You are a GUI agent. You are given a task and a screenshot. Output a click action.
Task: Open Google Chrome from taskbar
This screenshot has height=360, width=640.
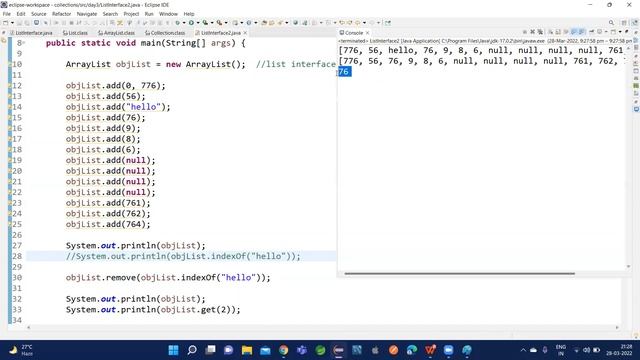(x=284, y=350)
